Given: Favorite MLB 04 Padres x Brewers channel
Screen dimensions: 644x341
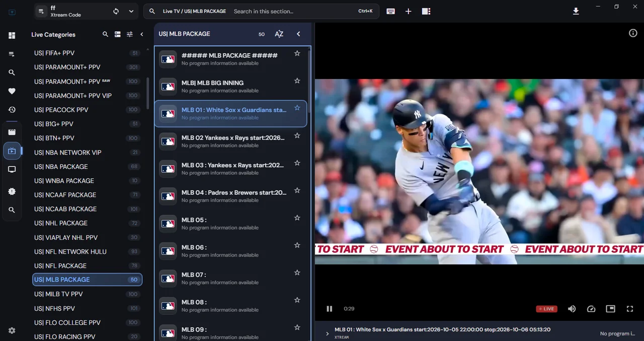Looking at the screenshot, I should point(297,190).
